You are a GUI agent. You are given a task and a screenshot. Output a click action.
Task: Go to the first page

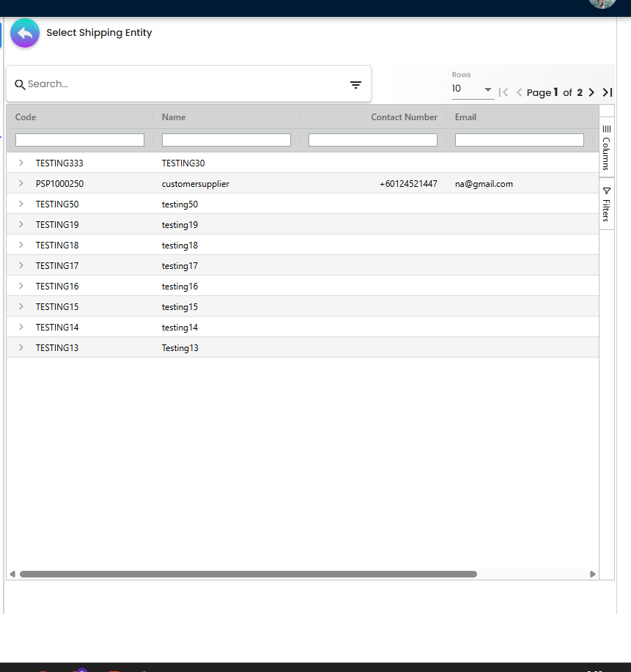coord(503,92)
